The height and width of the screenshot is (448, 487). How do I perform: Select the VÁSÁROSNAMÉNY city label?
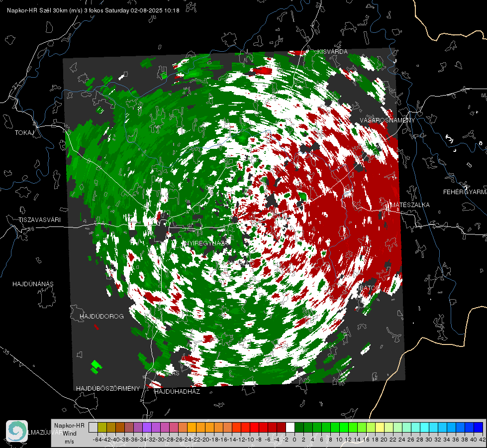(x=388, y=120)
